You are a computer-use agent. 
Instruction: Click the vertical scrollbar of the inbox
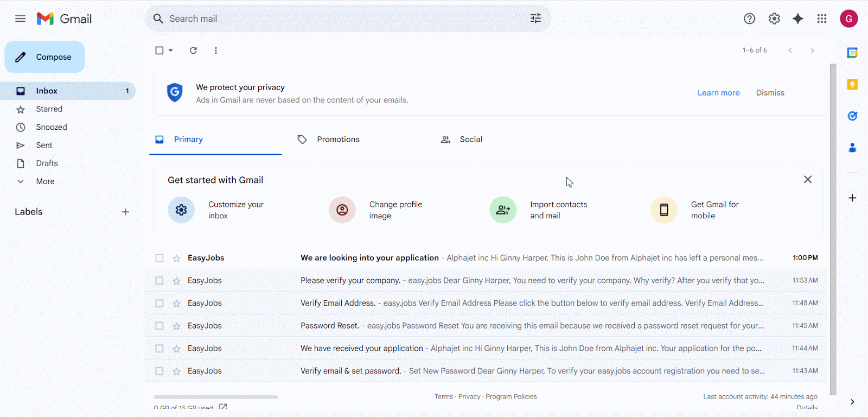[833, 229]
